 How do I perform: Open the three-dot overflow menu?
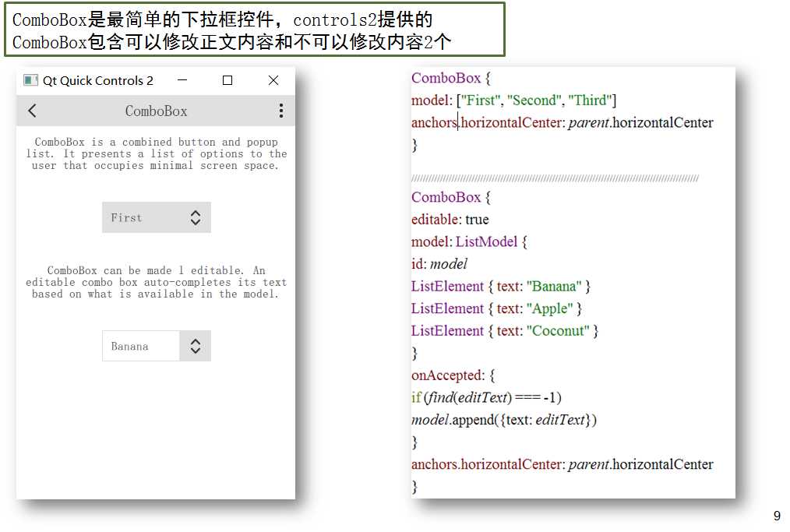[x=281, y=111]
